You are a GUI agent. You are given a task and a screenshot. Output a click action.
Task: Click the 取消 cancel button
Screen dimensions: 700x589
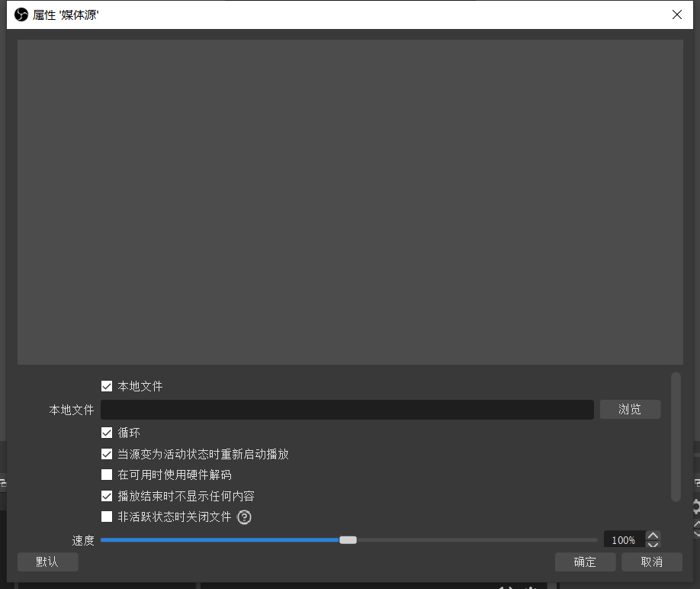(652, 562)
